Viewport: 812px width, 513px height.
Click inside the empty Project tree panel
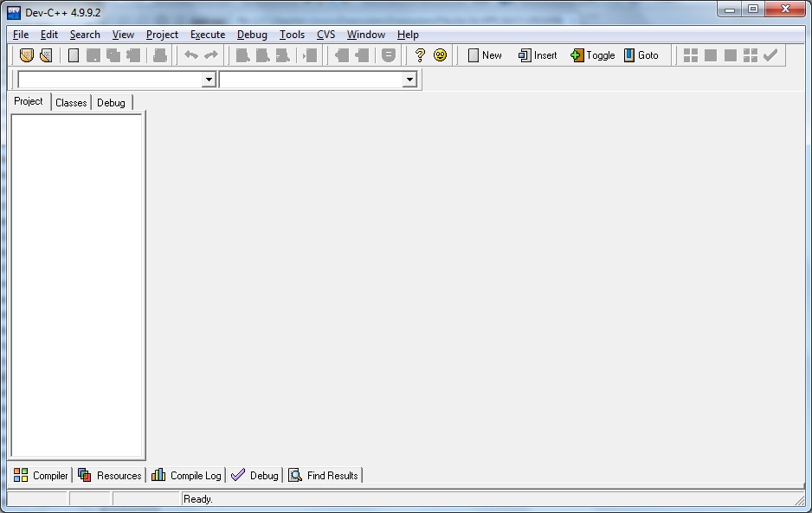pos(77,285)
